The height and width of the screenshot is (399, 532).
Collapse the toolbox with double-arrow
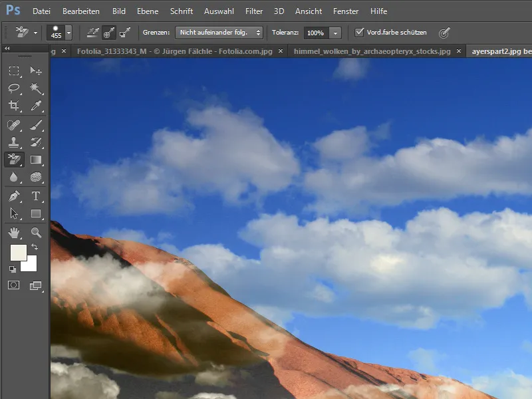point(7,49)
